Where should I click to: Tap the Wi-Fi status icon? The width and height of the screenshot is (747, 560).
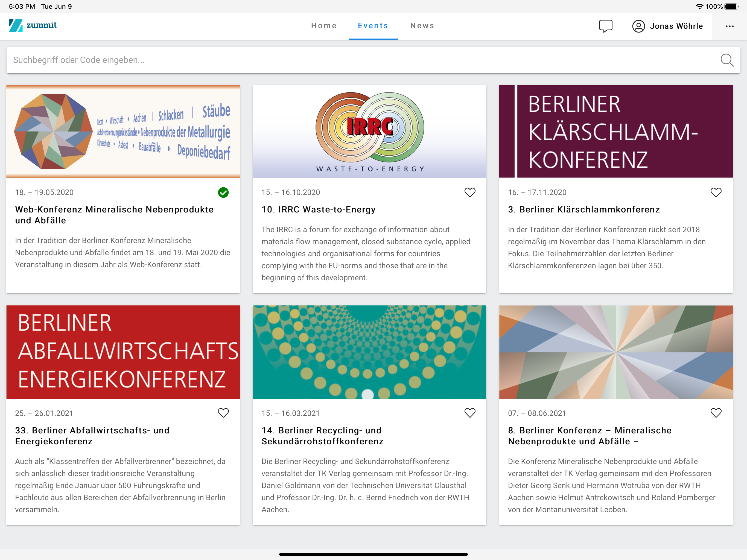pyautogui.click(x=699, y=6)
